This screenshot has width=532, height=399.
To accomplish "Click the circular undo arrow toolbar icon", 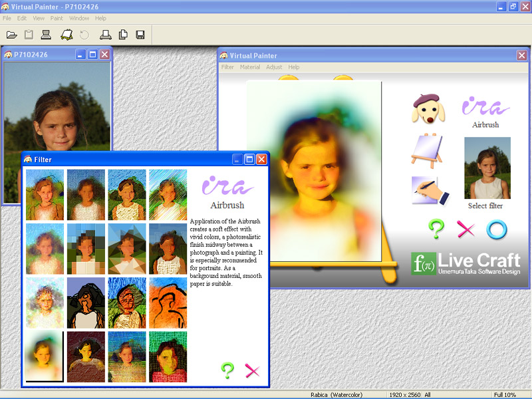I will click(84, 35).
